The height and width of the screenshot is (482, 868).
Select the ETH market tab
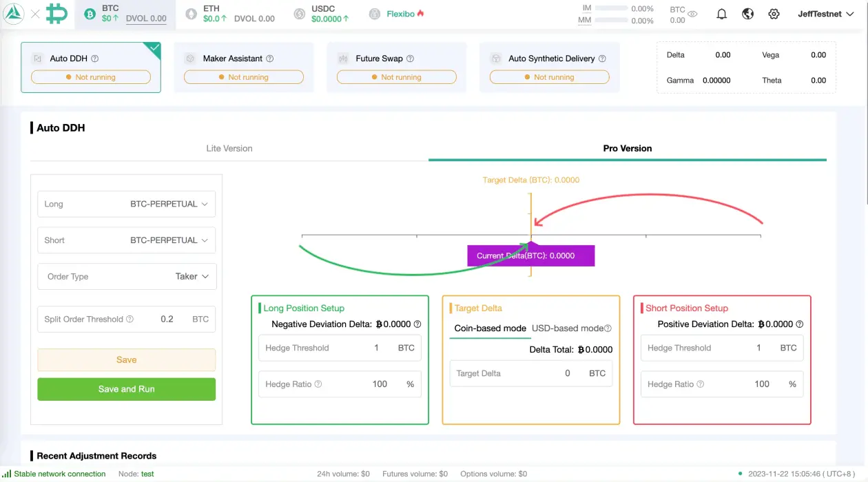210,13
